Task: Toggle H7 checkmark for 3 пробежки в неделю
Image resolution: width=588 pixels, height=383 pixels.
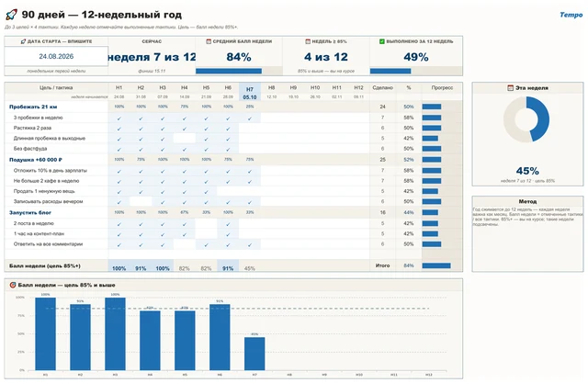Action: pos(250,118)
